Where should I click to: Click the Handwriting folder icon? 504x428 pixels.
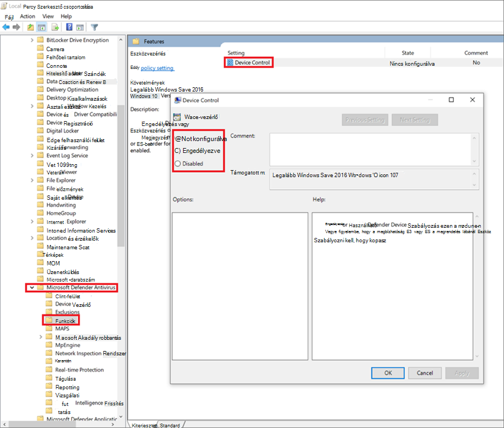40,205
